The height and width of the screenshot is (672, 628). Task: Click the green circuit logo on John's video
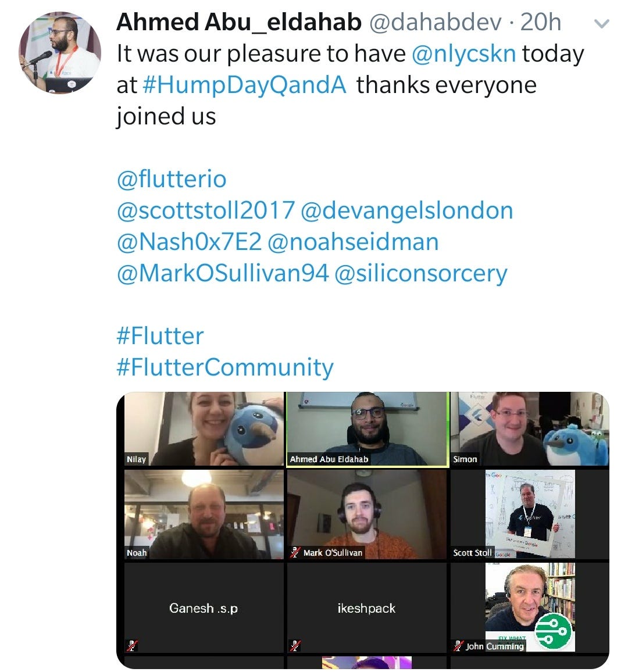coord(553,631)
